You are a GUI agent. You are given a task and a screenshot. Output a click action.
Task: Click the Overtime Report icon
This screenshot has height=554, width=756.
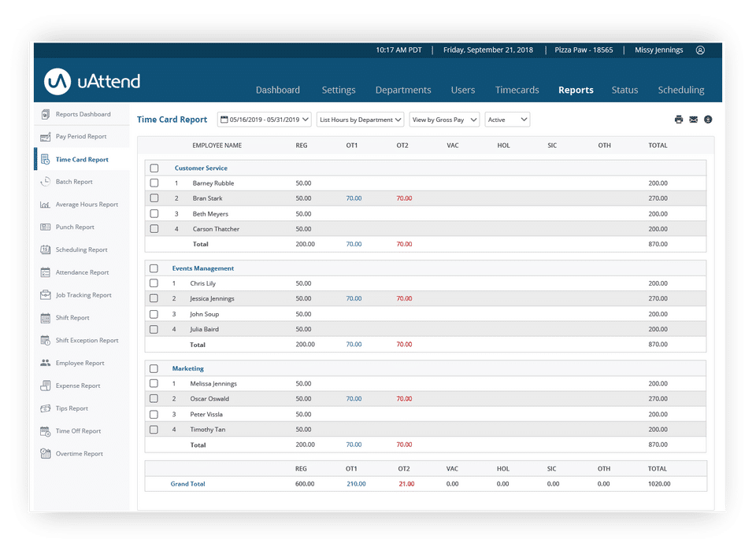point(46,453)
